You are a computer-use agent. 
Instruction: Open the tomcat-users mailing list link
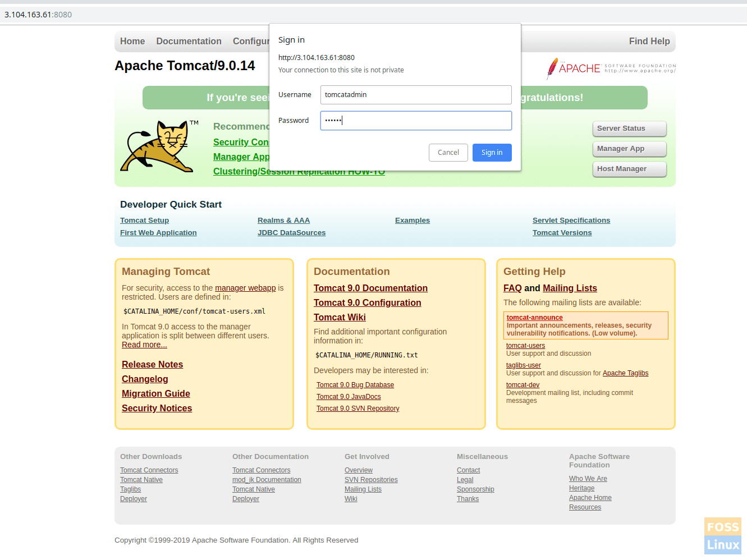(525, 346)
